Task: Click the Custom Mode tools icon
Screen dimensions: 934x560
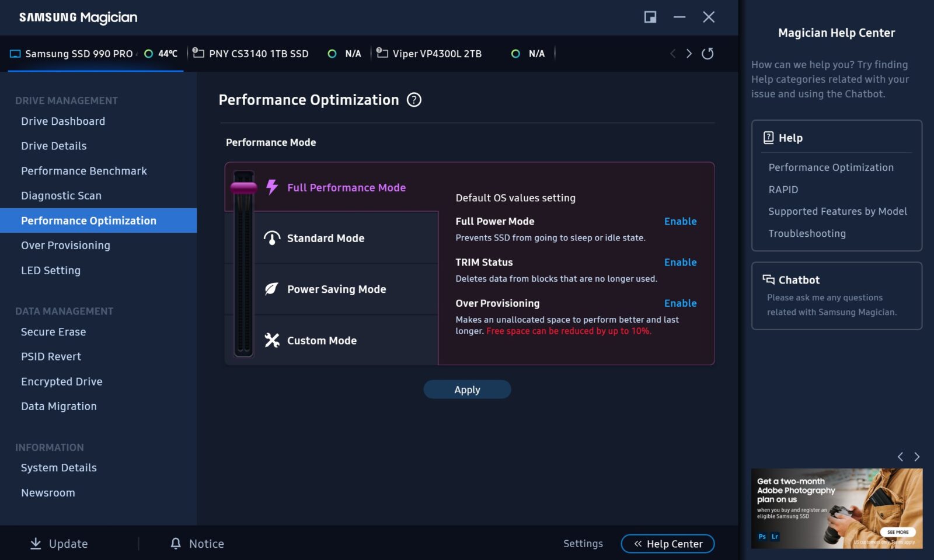Action: [272, 340]
